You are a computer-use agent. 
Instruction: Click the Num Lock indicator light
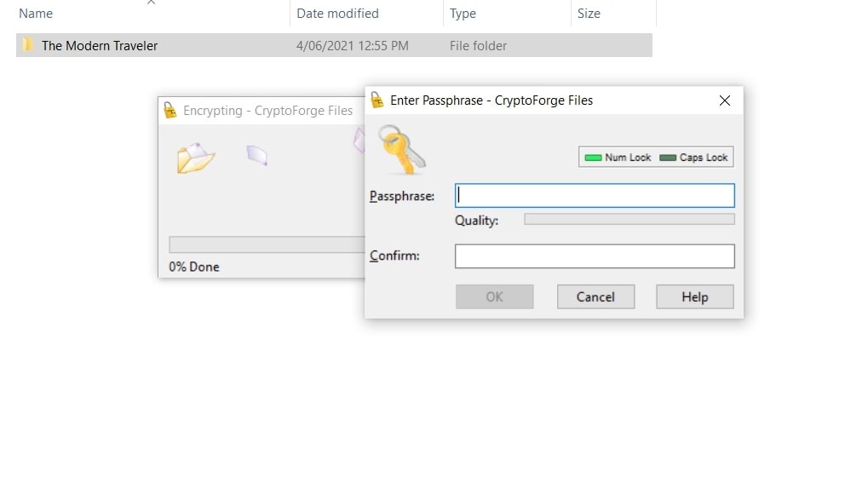[x=593, y=158]
